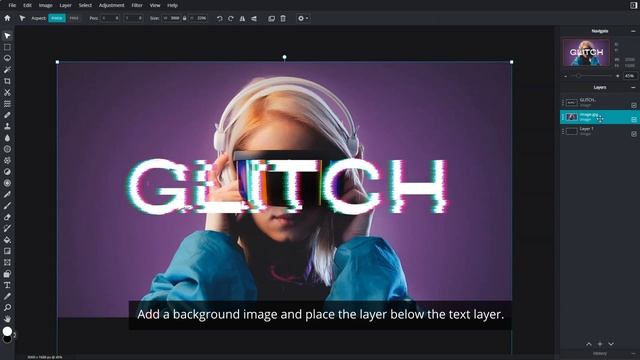Open the View menu
This screenshot has width=640, height=360.
click(155, 5)
